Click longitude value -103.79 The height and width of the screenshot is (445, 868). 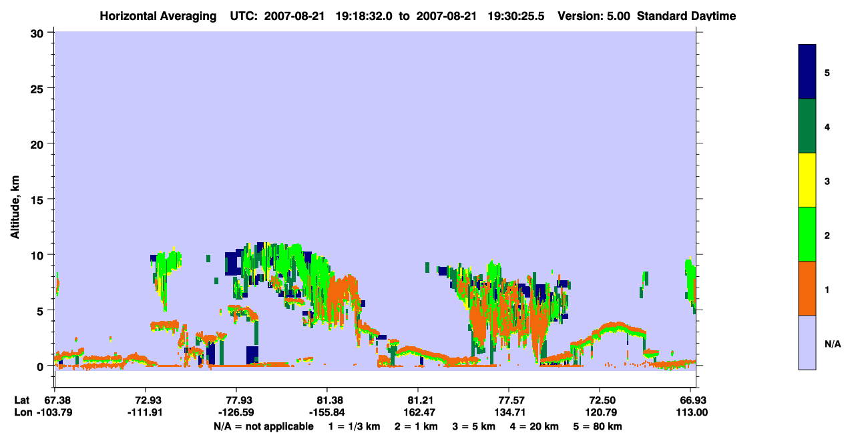[x=55, y=412]
